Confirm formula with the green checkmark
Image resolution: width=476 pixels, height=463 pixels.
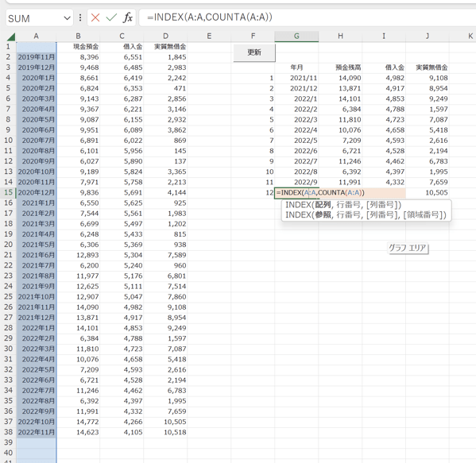click(111, 18)
